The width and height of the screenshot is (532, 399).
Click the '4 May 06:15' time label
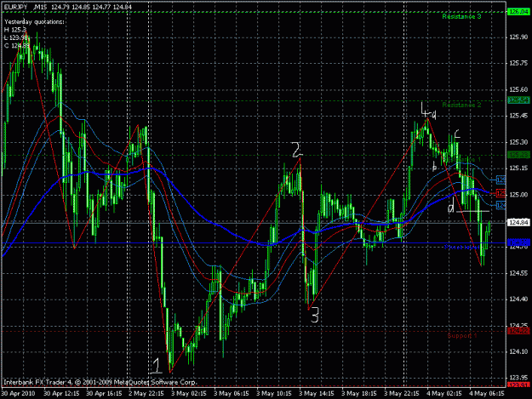487,394
